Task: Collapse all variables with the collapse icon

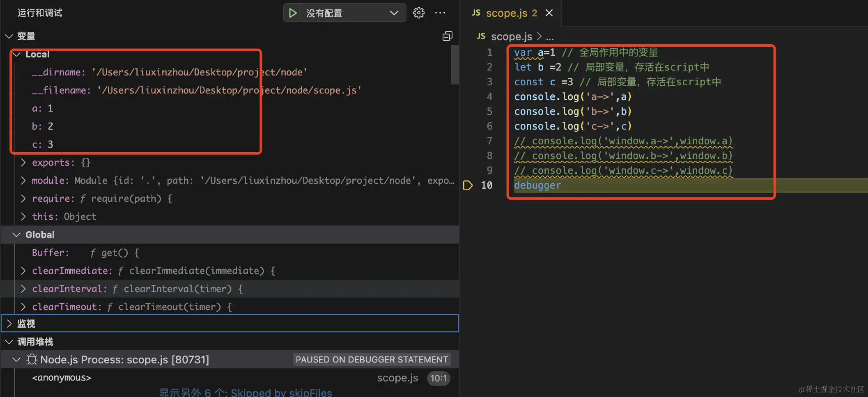Action: tap(448, 37)
